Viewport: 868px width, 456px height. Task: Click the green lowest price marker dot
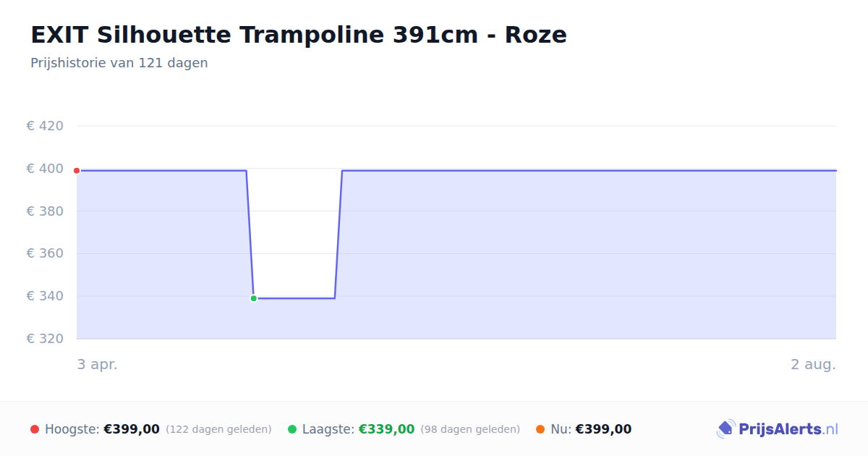253,298
